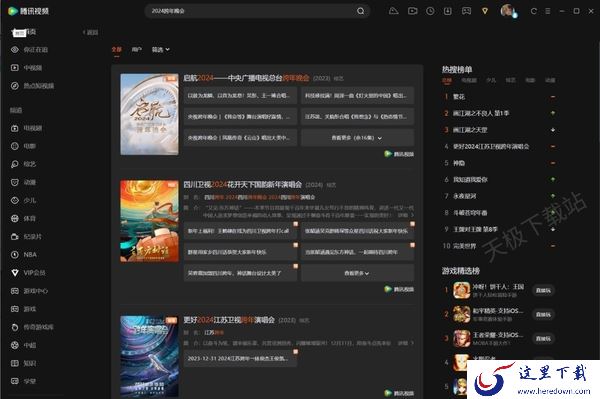Open the user avatar profile picture
The width and height of the screenshot is (600, 399).
507,11
